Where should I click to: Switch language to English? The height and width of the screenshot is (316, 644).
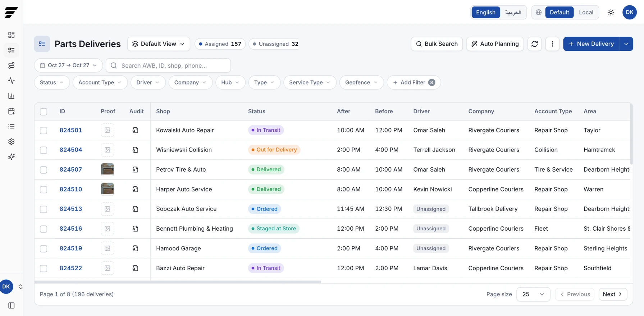(486, 12)
